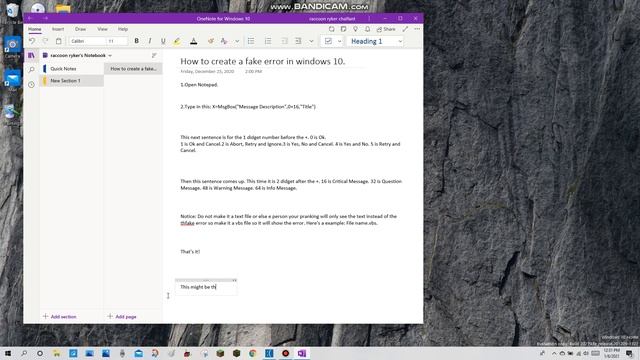This screenshot has height=360, width=640.
Task: Toggle bold formatting
Action: pyautogui.click(x=136, y=41)
